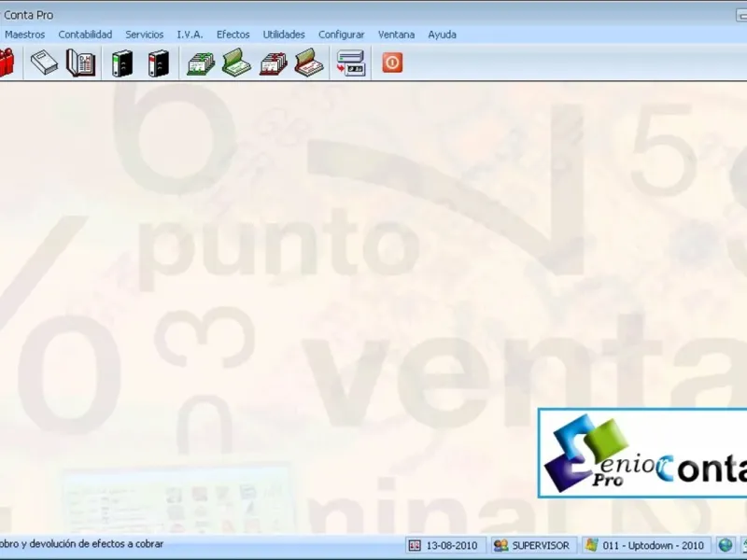The width and height of the screenshot is (747, 560).
Task: Click the Senior Pro Conta logo panel
Action: click(642, 453)
